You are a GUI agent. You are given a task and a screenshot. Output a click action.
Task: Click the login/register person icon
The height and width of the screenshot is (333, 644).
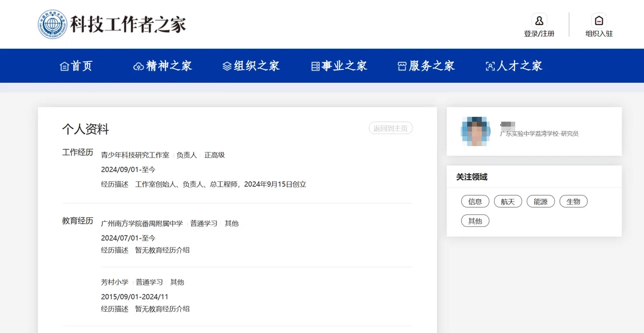pyautogui.click(x=539, y=21)
